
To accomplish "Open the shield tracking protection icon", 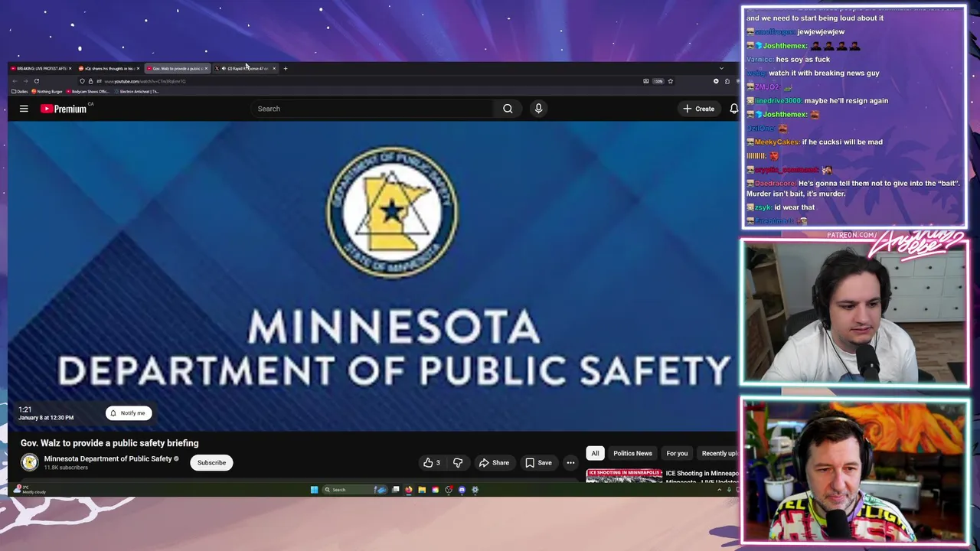I will [82, 81].
